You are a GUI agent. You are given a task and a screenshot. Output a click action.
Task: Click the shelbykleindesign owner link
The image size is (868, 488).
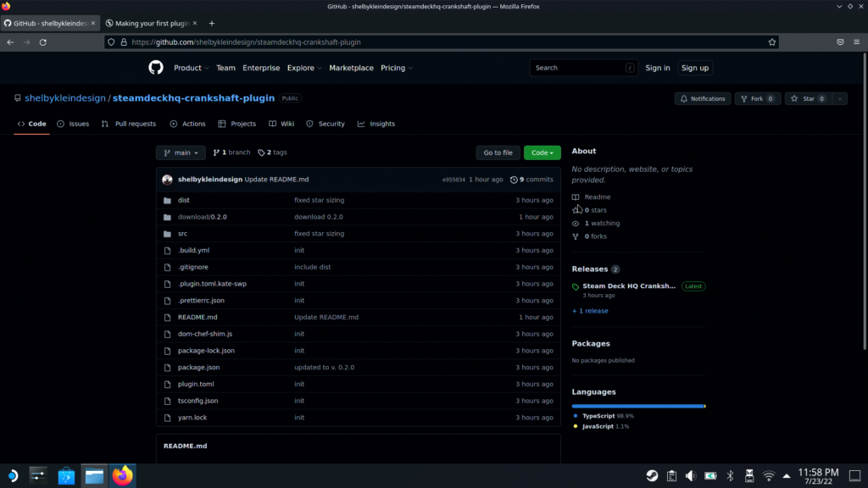[64, 98]
